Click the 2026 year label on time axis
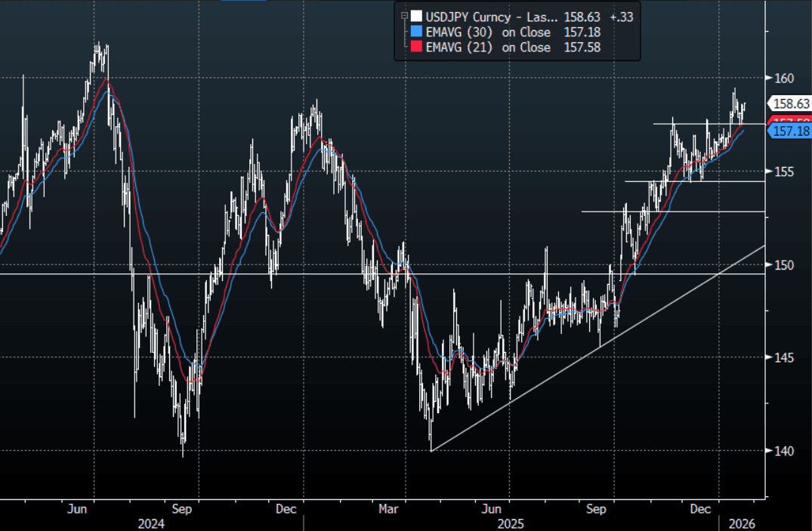Viewport: 812px width, 531px height. point(740,523)
